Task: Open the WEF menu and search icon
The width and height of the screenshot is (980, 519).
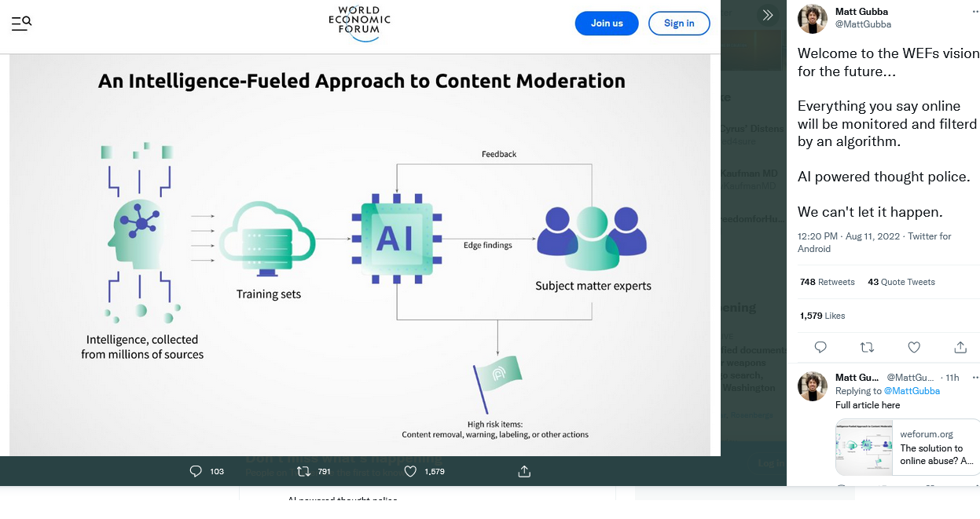Action: tap(21, 23)
